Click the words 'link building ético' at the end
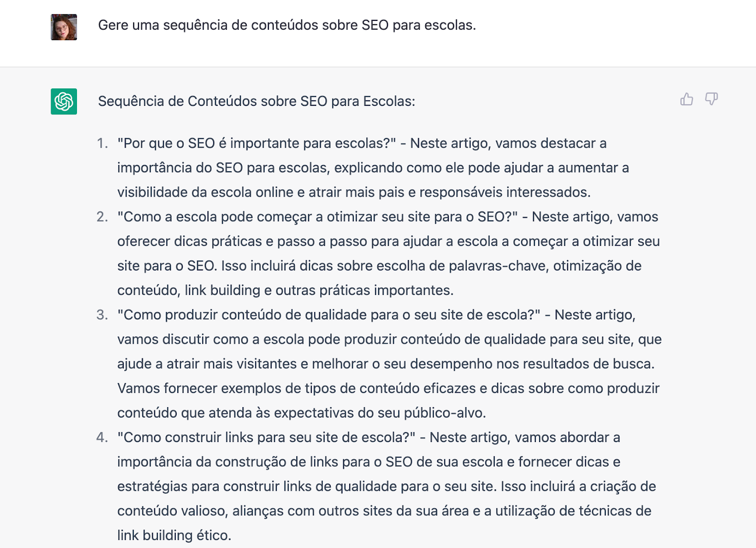 coord(173,535)
